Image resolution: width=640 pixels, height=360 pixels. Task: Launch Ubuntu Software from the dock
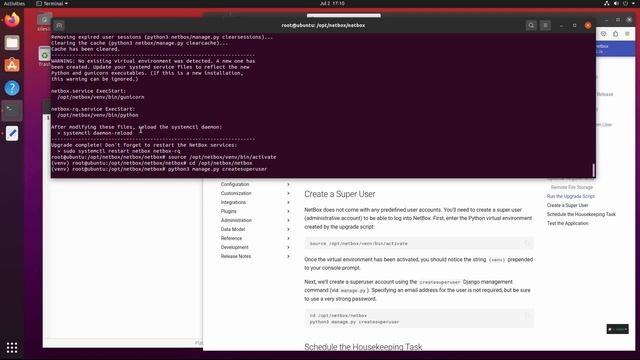[12, 65]
